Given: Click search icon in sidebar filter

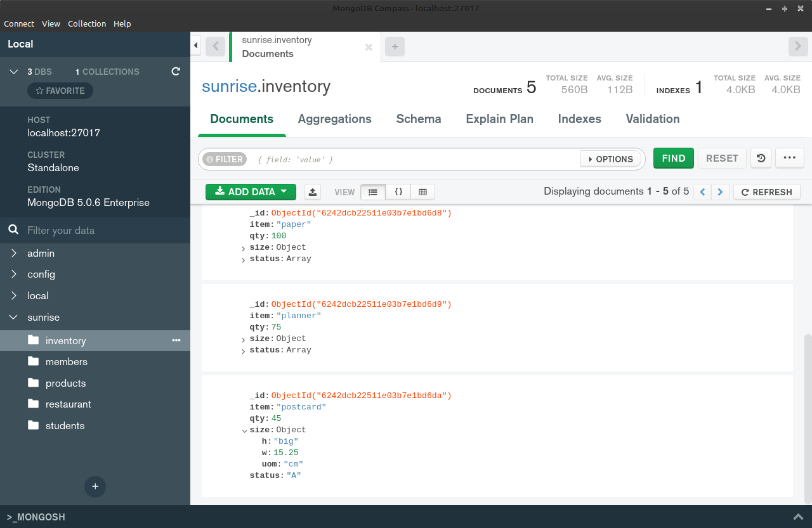Looking at the screenshot, I should (x=13, y=230).
